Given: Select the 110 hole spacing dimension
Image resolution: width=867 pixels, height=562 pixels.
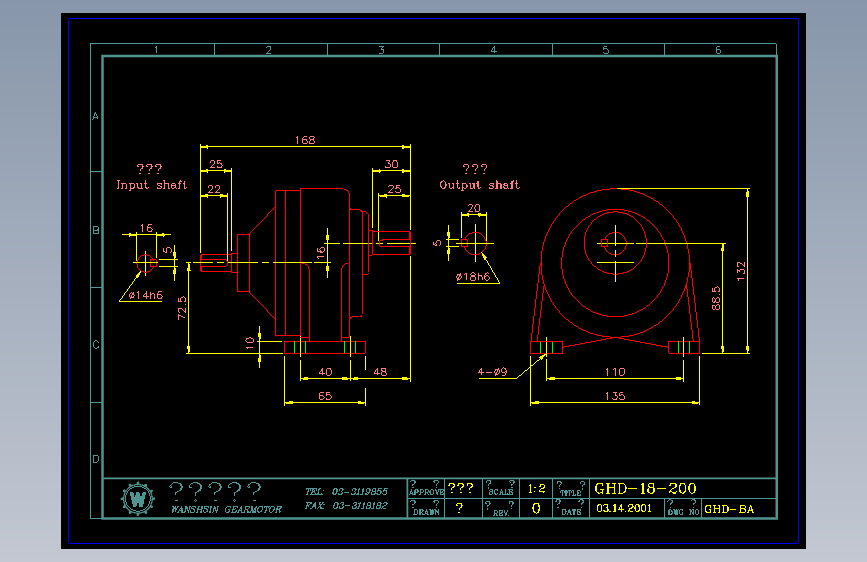Looking at the screenshot, I should tap(615, 372).
